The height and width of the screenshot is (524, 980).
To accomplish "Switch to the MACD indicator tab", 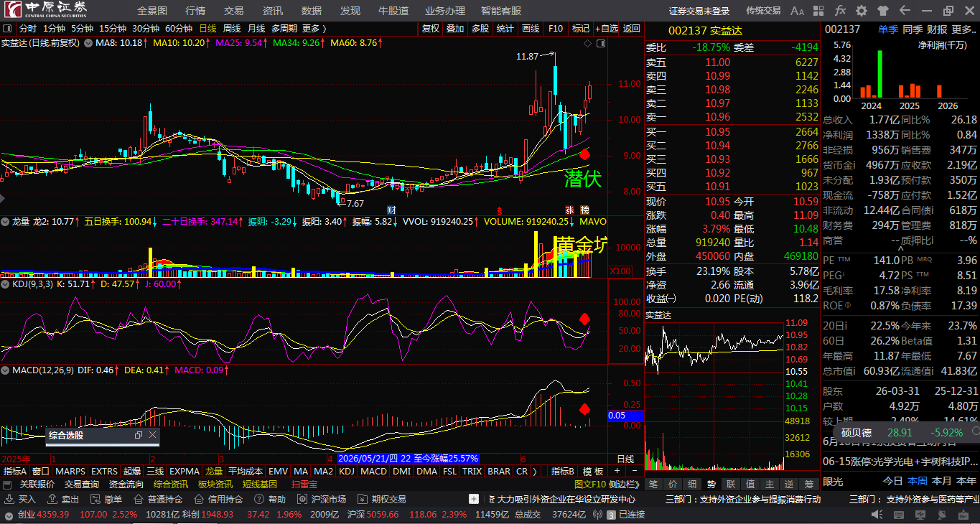I will click(373, 472).
